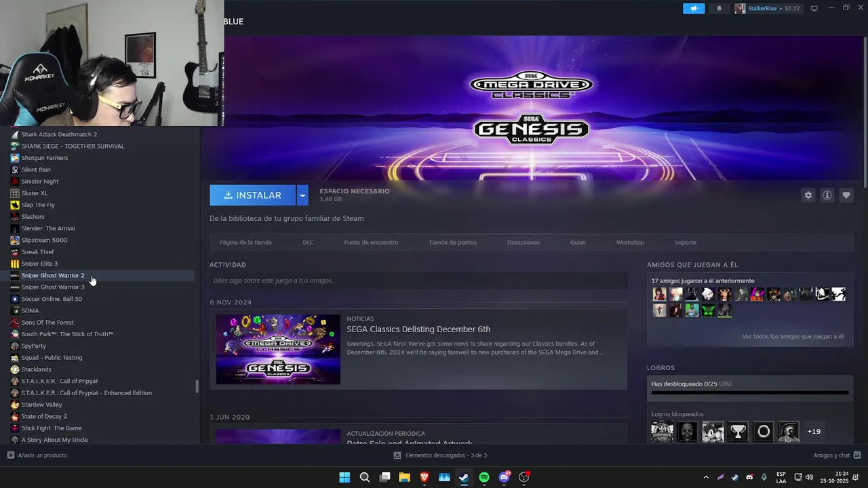Show hidden system tray icons chevron
This screenshot has height=488, width=868.
(x=705, y=477)
